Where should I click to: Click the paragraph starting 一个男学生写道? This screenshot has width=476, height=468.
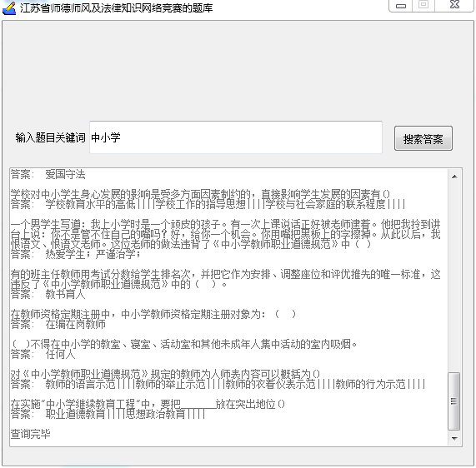[225, 234]
